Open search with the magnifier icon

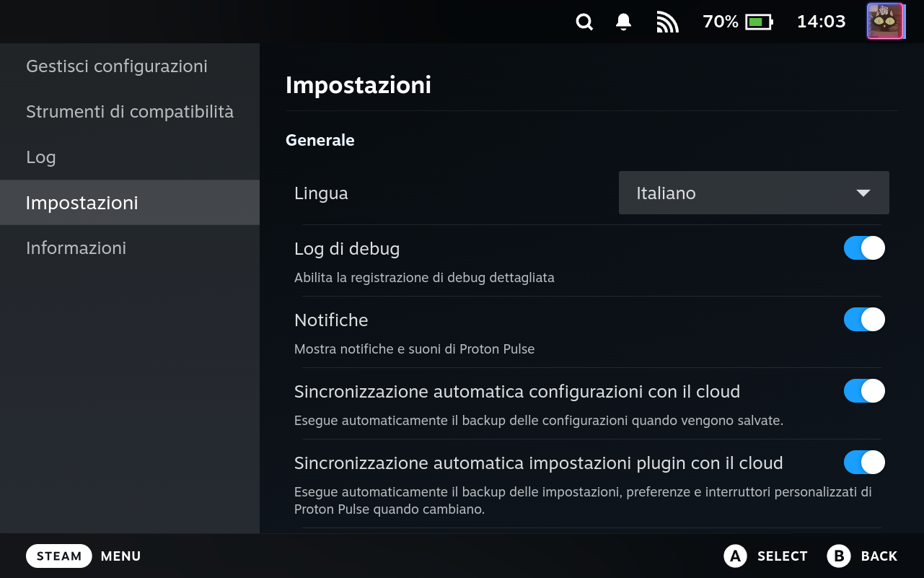(584, 22)
